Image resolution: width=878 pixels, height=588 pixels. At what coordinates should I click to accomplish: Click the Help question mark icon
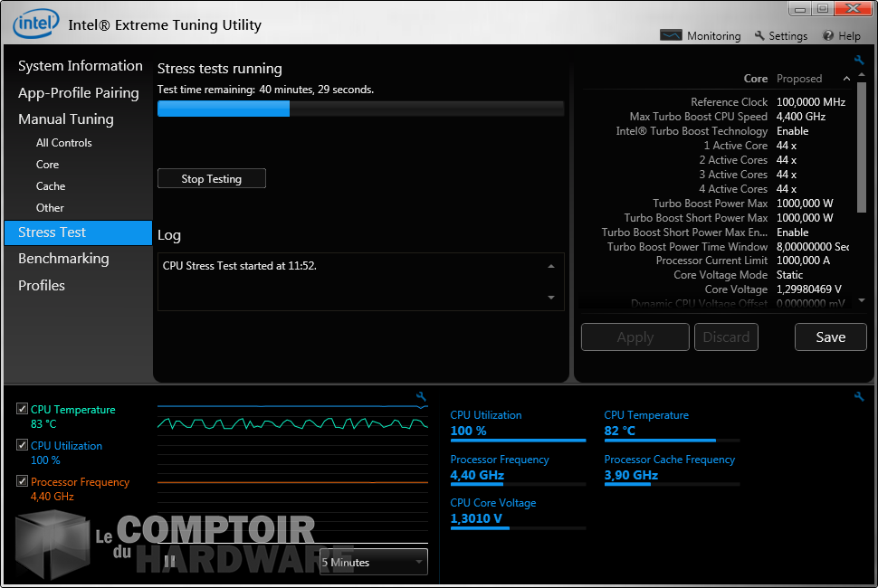pos(826,35)
